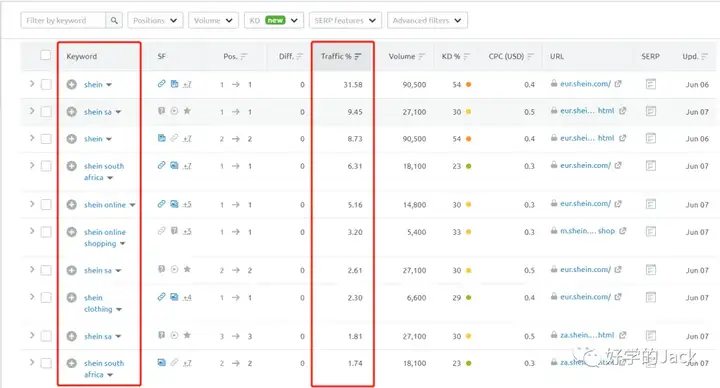Click the sort icon beside KD % header
Image resolution: width=720 pixels, height=388 pixels.
point(467,56)
